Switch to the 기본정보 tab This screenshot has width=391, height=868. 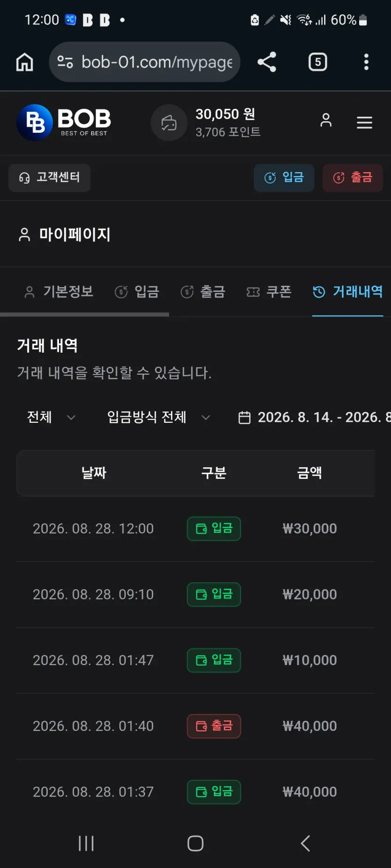tap(59, 292)
